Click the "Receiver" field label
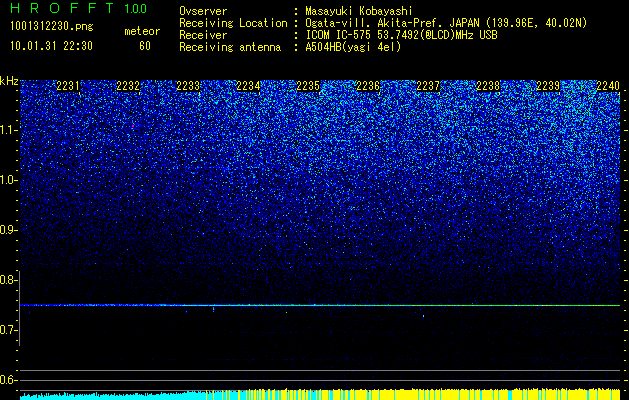629x400 pixels. (203, 35)
